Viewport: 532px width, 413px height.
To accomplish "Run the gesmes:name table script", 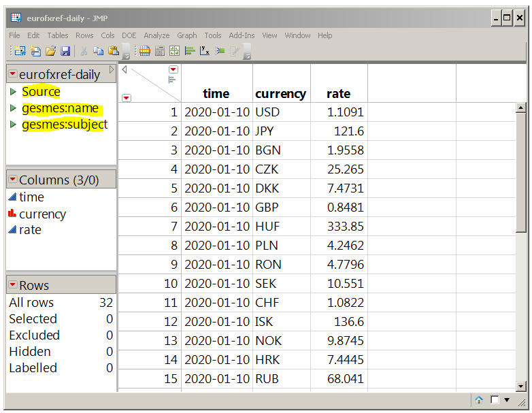I will pos(13,109).
